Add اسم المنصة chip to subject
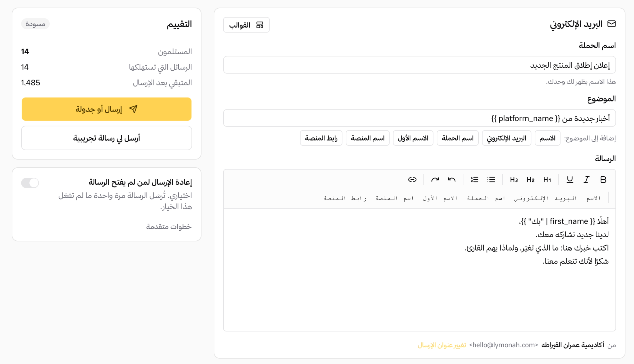 coord(368,138)
